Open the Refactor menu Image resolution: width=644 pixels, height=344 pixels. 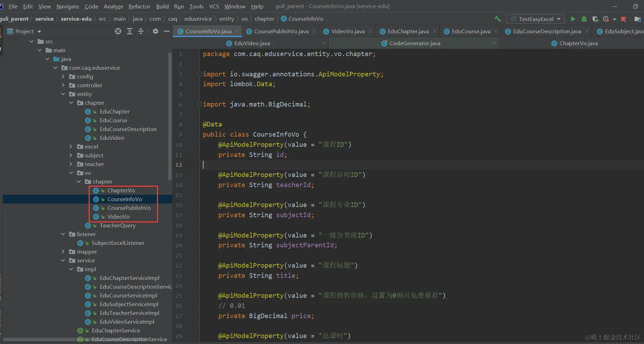tap(139, 6)
